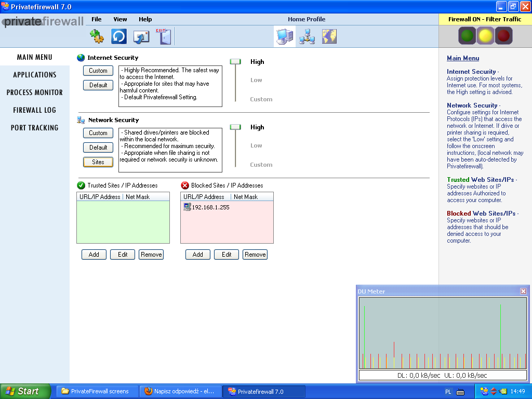Open the Process Monitor section
Viewport: 532px width, 399px height.
35,92
